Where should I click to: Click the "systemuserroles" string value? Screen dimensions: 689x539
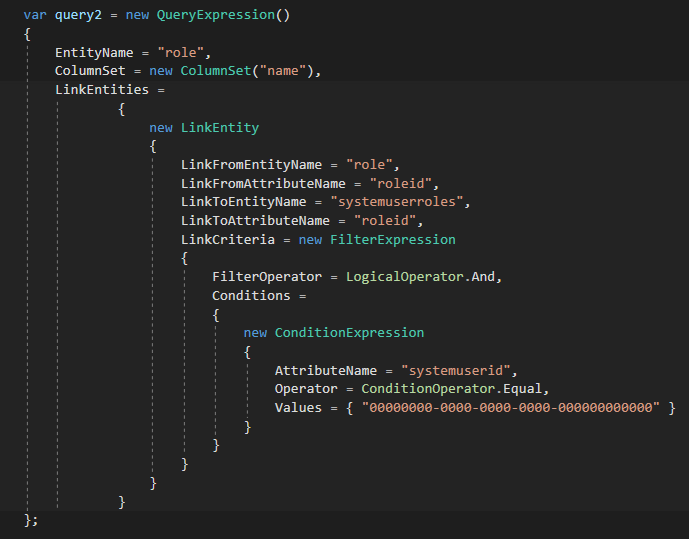pyautogui.click(x=397, y=202)
